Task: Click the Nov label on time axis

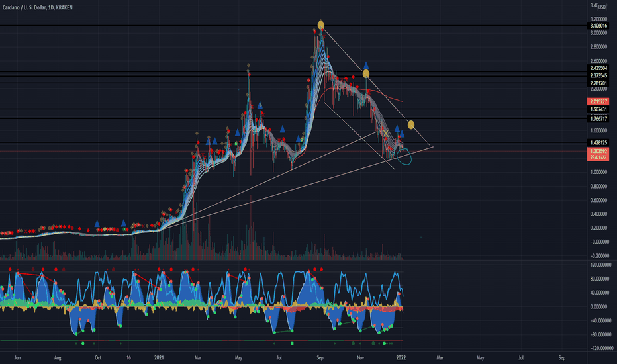Action: 360,357
